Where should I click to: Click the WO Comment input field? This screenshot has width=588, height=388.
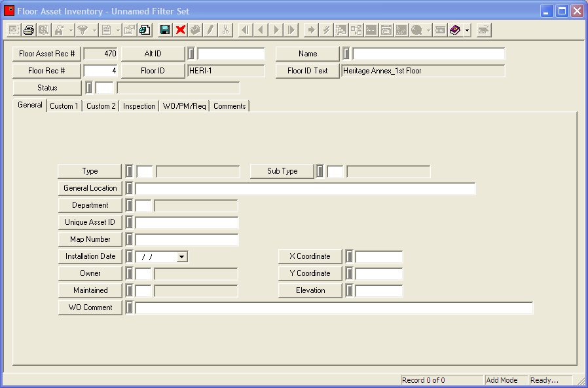coord(334,307)
